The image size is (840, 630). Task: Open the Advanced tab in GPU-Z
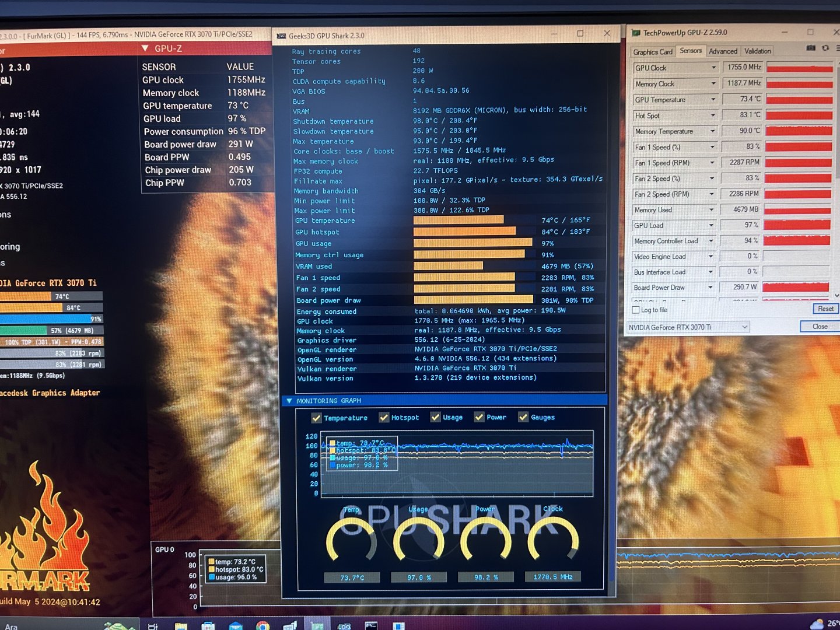723,51
